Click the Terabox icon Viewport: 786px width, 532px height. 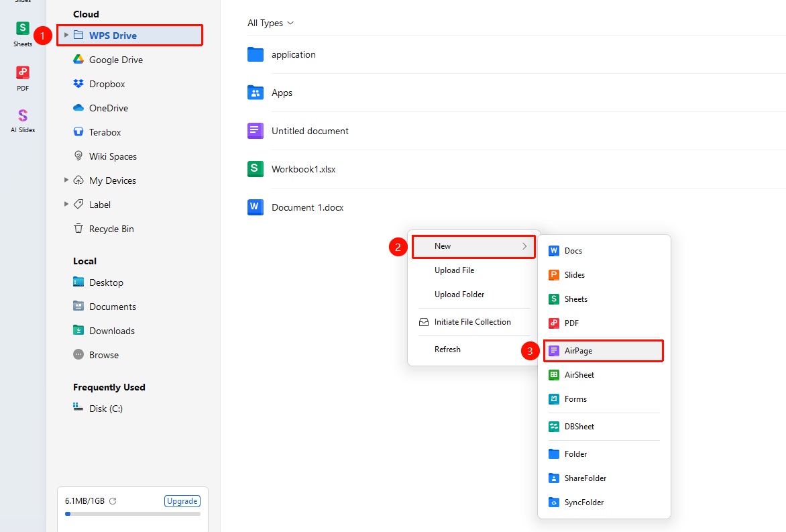pos(78,132)
